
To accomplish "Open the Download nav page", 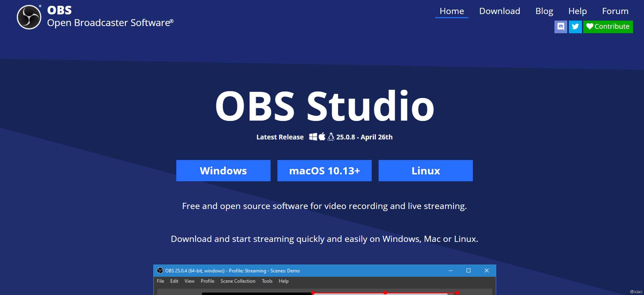I will (500, 11).
